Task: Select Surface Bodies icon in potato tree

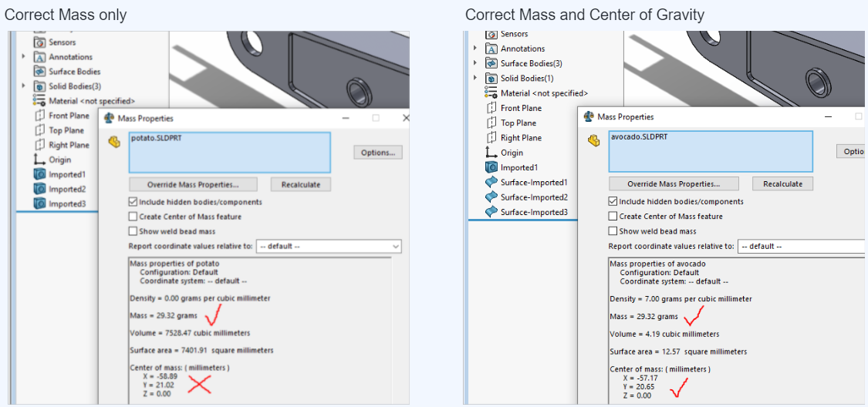Action: pyautogui.click(x=39, y=72)
